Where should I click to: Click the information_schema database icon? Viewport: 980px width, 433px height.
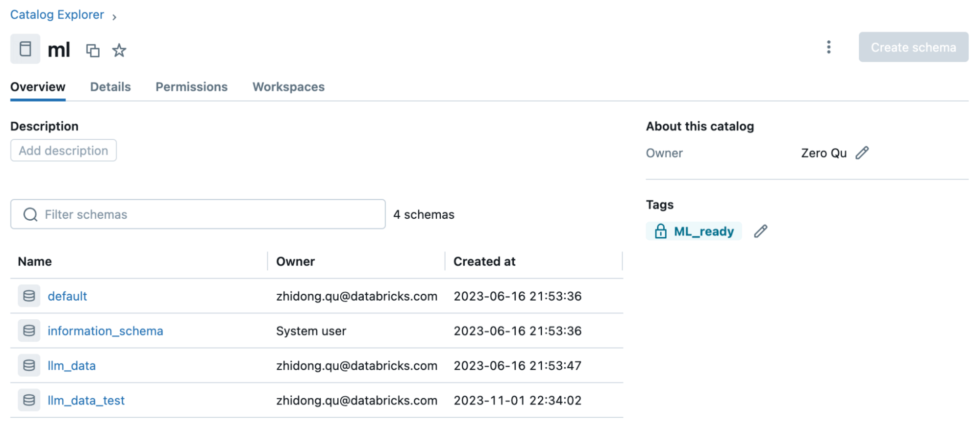click(x=29, y=331)
